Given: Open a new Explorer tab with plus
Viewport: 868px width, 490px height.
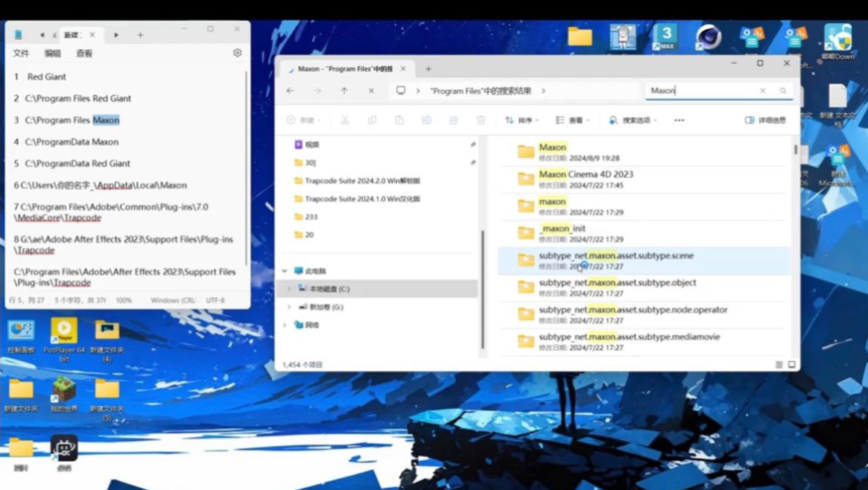Looking at the screenshot, I should click(x=428, y=69).
